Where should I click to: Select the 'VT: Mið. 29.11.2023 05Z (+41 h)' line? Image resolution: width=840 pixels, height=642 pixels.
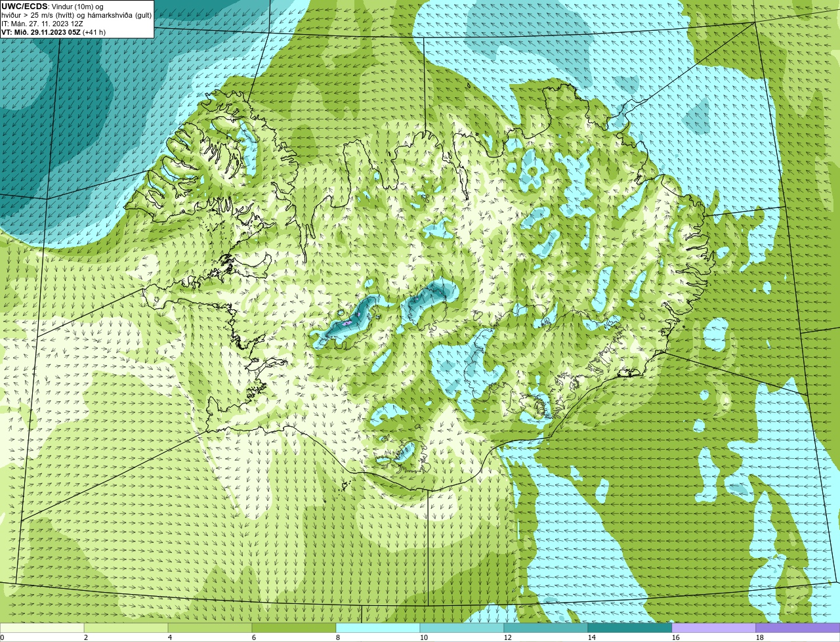(x=53, y=32)
